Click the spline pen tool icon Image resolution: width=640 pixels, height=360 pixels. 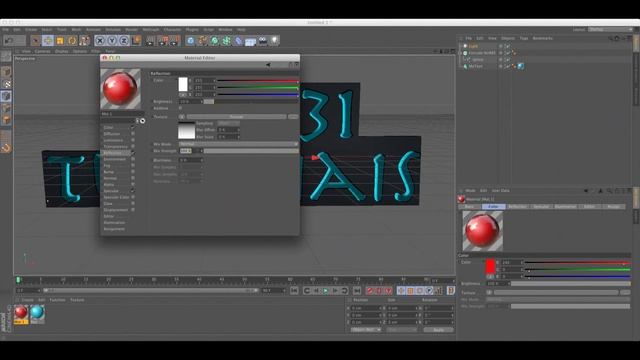[x=202, y=40]
